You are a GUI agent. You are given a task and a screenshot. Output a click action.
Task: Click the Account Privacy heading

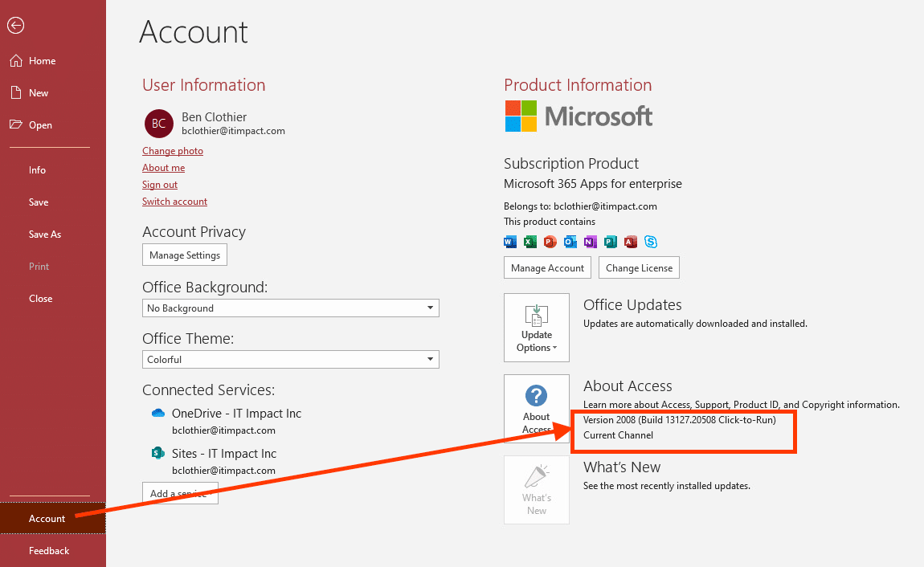tap(194, 232)
